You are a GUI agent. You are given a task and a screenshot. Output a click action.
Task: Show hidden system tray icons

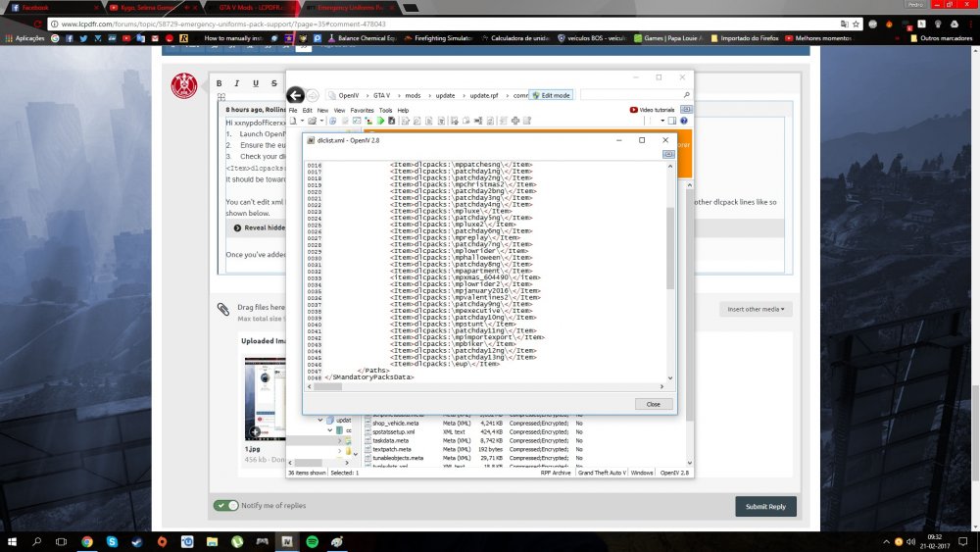(x=886, y=541)
